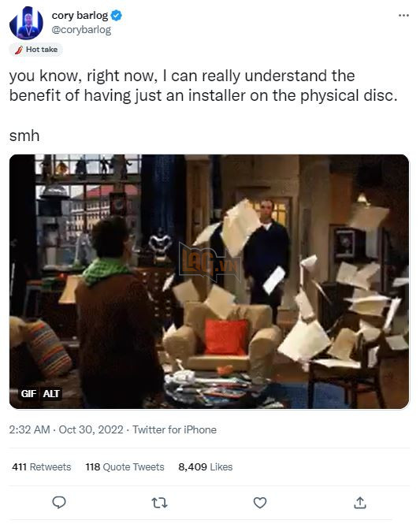Open the 2:32 AM Oct 30, 2022 timestamp
Viewport: 420px width, 524px height.
tap(66, 429)
